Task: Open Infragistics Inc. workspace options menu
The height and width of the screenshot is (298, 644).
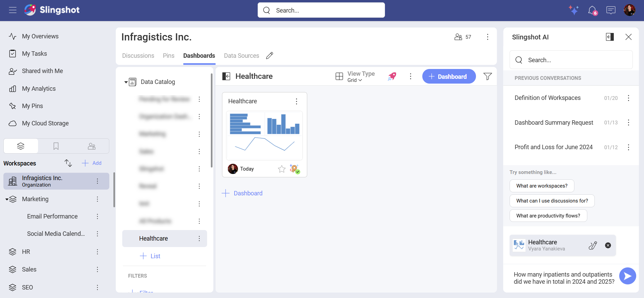Action: click(x=487, y=37)
